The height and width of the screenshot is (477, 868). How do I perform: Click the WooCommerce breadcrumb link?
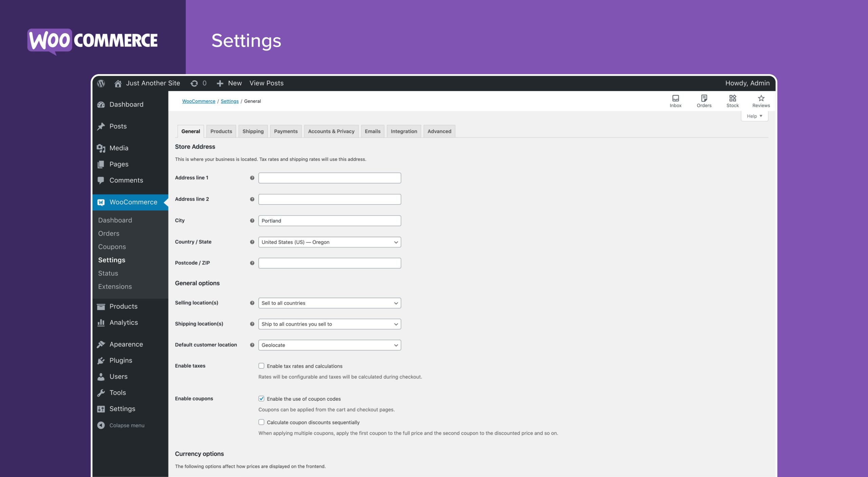click(199, 101)
